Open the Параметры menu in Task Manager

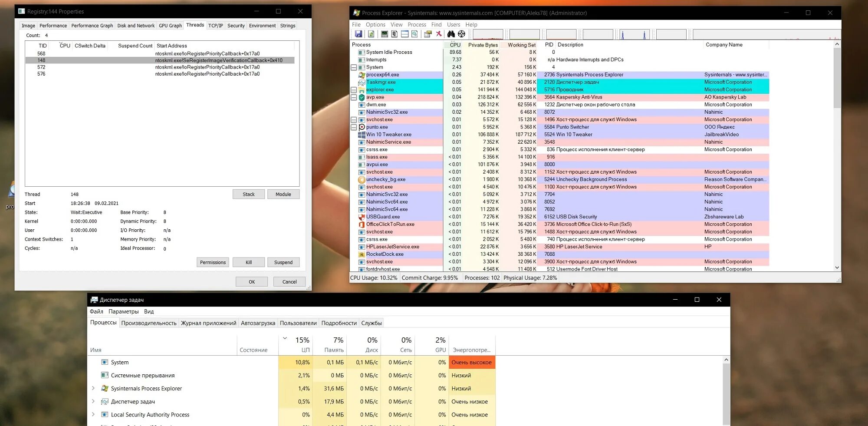pos(124,311)
